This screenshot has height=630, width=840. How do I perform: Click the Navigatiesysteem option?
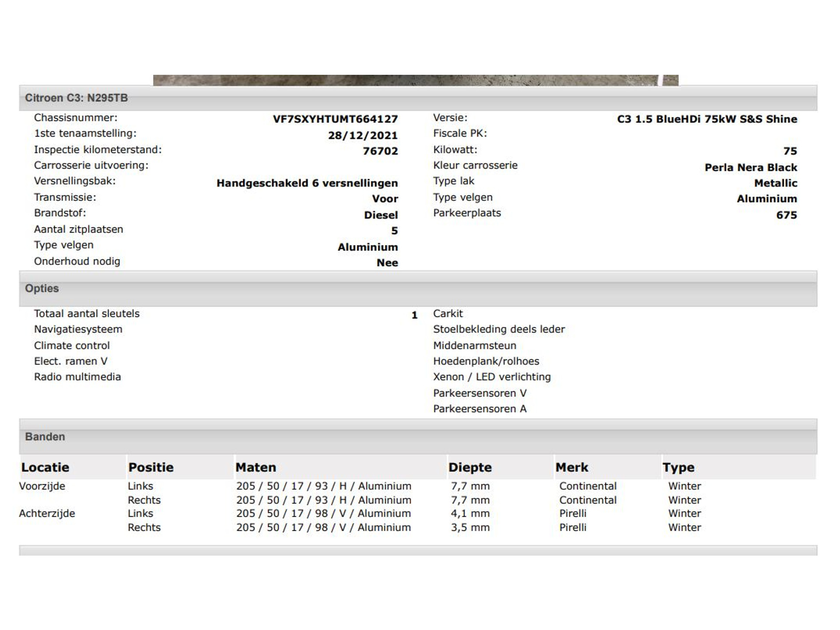78,329
